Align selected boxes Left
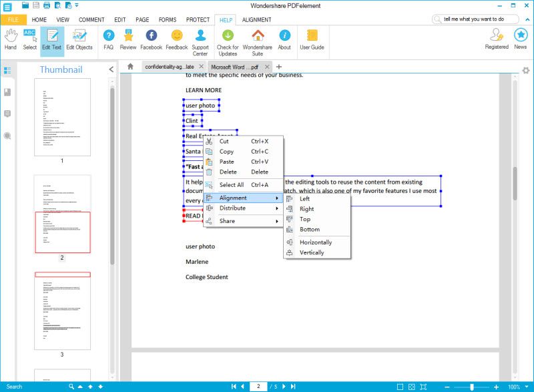The height and width of the screenshot is (392, 534). coord(317,199)
